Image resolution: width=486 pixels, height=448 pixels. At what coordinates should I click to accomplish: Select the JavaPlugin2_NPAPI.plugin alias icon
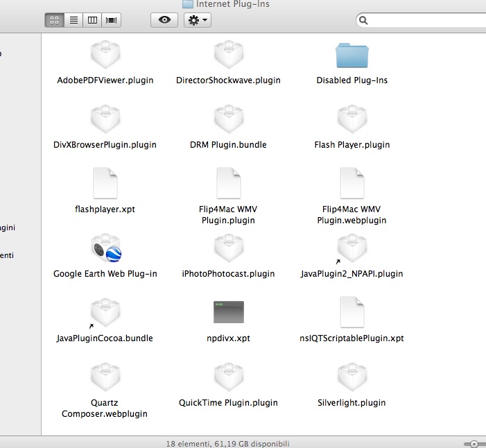tap(352, 249)
